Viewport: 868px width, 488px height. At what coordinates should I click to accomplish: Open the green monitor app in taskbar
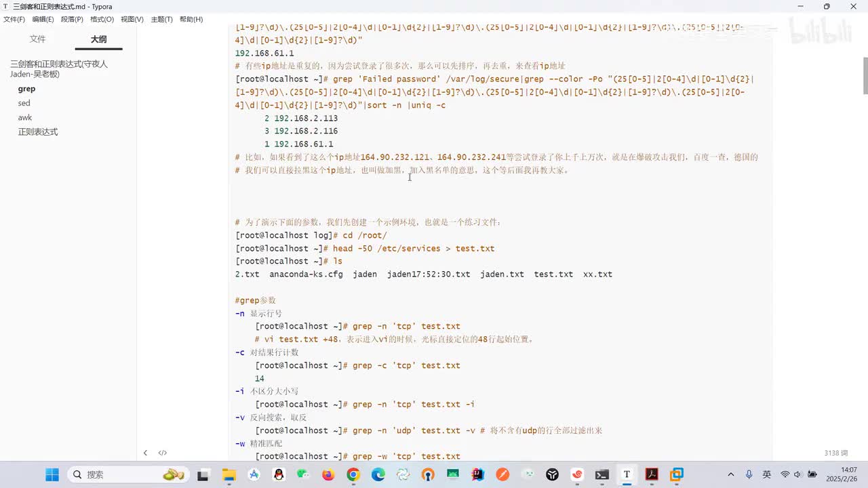click(x=452, y=474)
